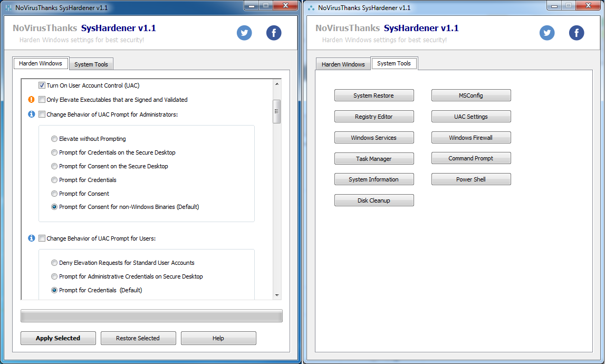
Task: Select Prompt for Consent on the Secure Desktop
Action: click(54, 166)
